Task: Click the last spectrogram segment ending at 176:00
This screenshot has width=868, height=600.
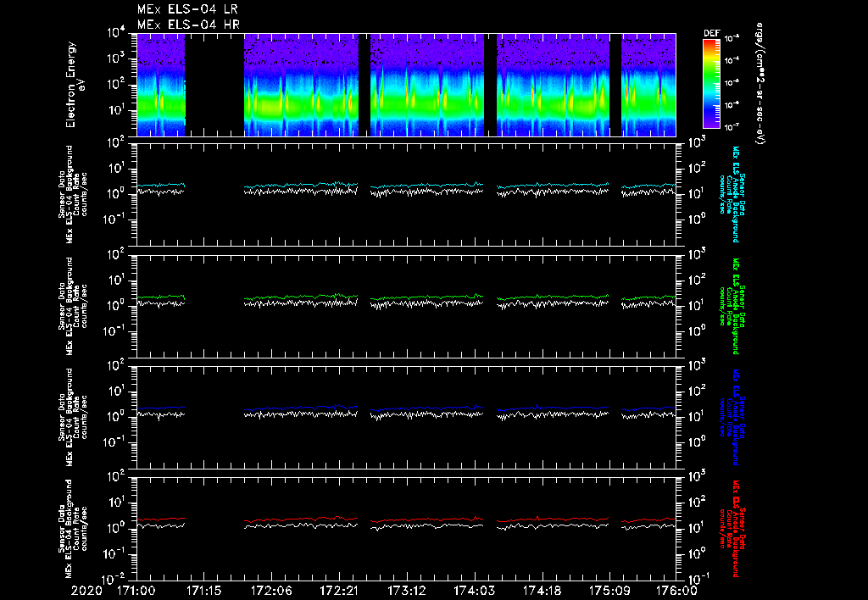Action: coord(648,85)
